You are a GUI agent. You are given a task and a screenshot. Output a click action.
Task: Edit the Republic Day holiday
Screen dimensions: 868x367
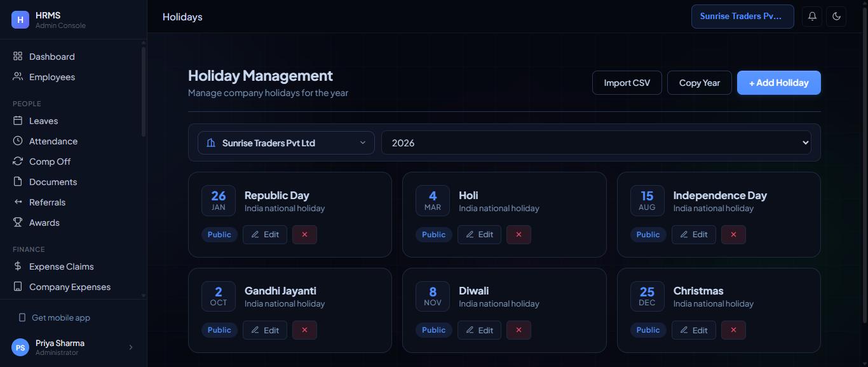click(x=265, y=235)
